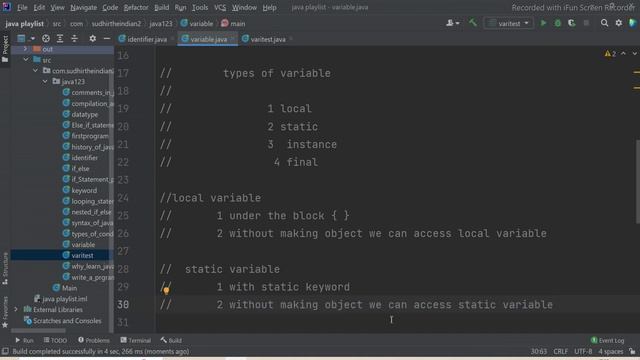Image resolution: width=640 pixels, height=360 pixels.
Task: Click the editor vertical scrollbar
Action: [637, 182]
